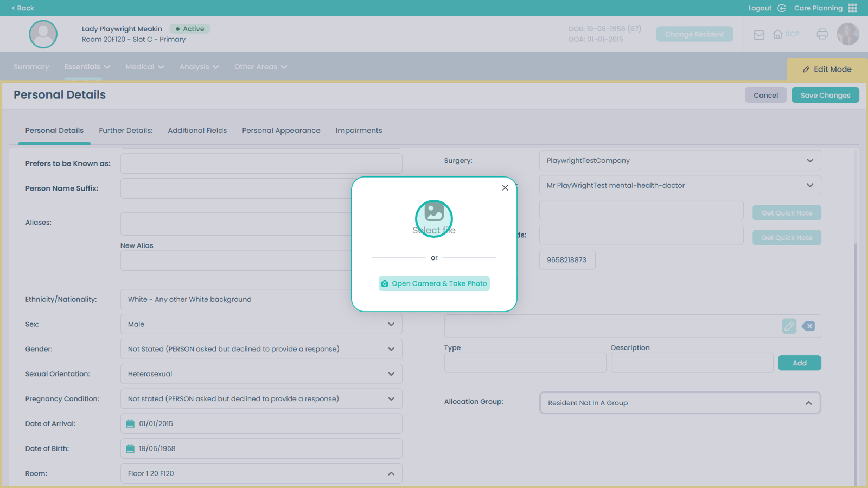Open the Medical menu
The image size is (868, 488).
point(144,67)
